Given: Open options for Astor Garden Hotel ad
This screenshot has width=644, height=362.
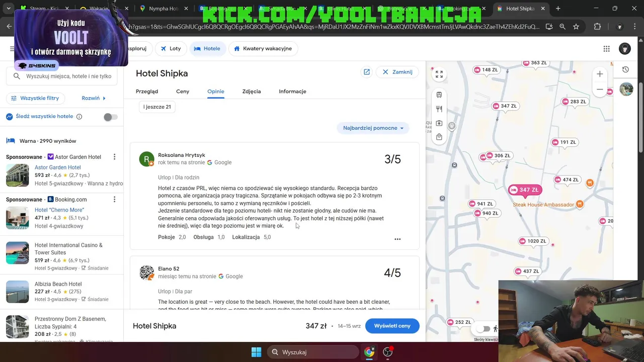Looking at the screenshot, I should 114,157.
